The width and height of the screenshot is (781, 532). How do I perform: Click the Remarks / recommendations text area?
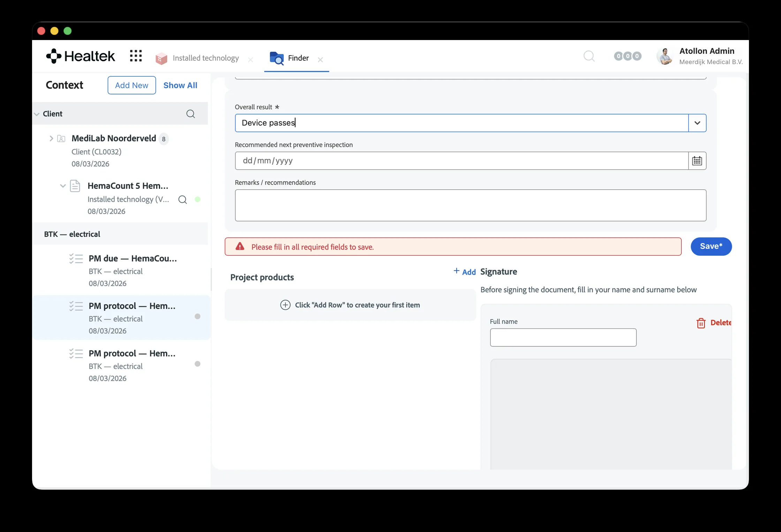coord(471,205)
